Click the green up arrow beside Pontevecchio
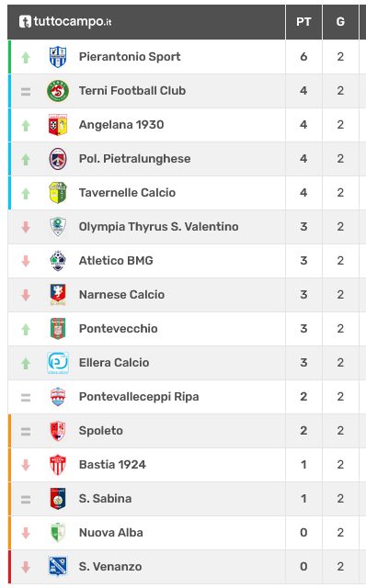 (26, 329)
